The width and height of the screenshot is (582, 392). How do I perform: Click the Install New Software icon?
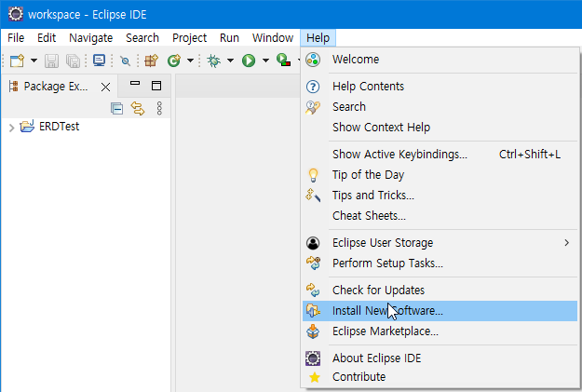[313, 311]
